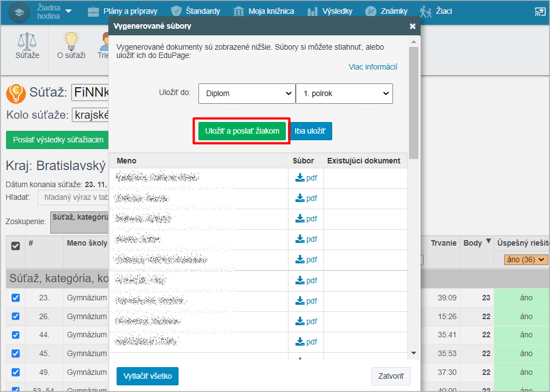Click the school cap logo icon

[x=19, y=12]
